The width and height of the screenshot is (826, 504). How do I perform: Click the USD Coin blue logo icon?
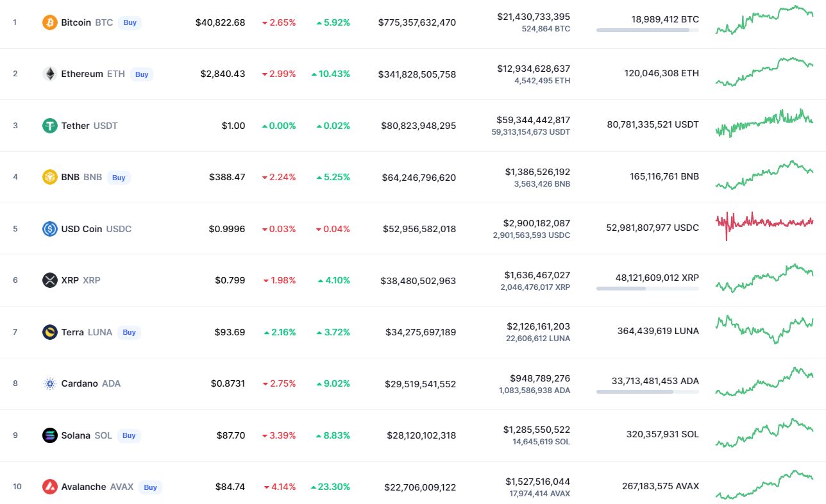coord(49,229)
